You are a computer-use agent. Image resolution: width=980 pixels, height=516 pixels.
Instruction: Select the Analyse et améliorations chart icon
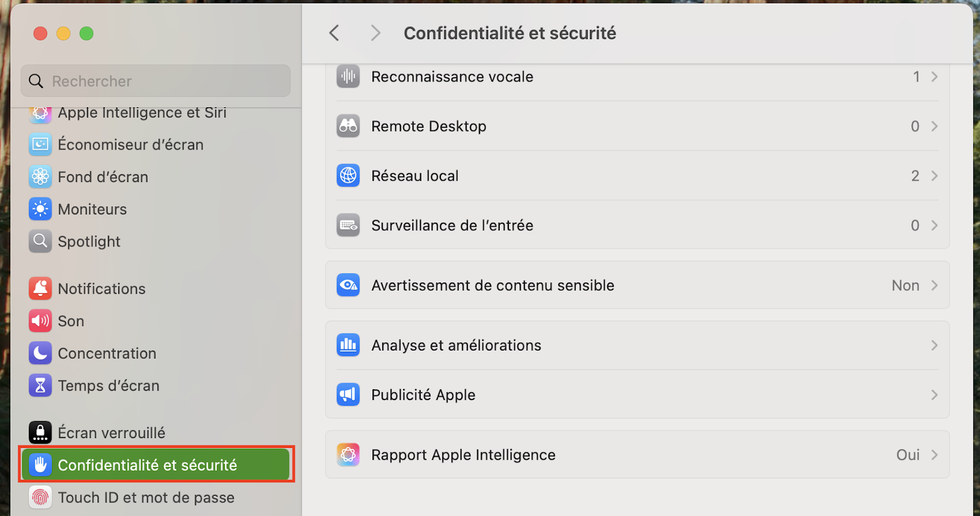coord(348,345)
